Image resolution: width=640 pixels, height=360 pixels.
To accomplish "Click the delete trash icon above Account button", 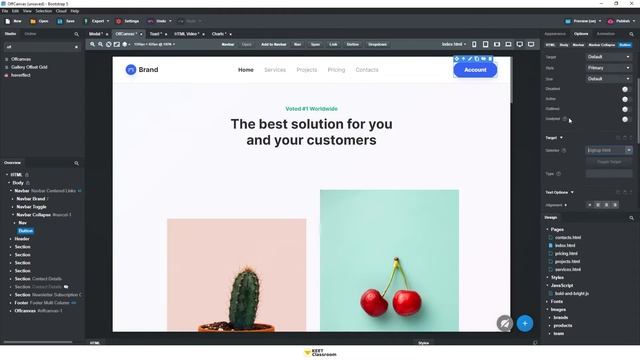I will (490, 59).
